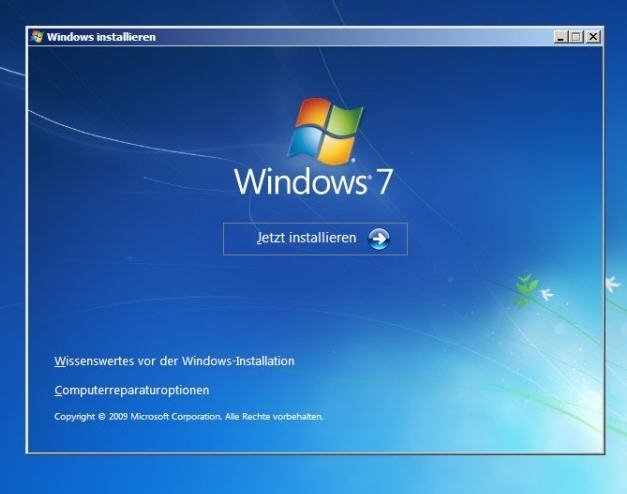Click the blue arrow beside Jetzt installieren
Viewport: 627px width, 494px height.
(x=378, y=239)
